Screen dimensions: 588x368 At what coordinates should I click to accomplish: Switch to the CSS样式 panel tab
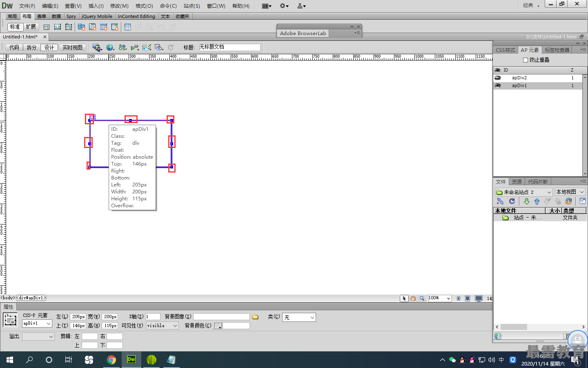click(x=506, y=50)
